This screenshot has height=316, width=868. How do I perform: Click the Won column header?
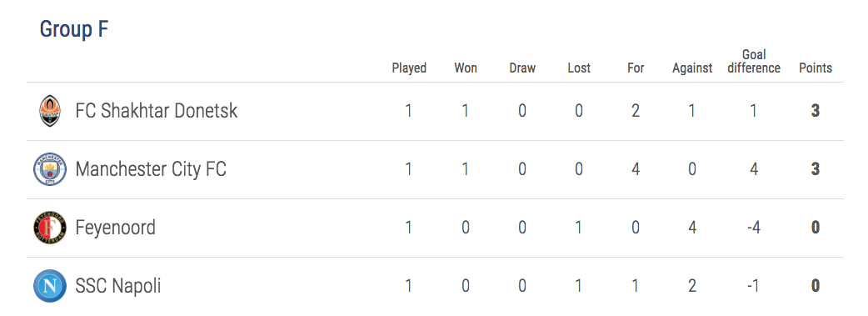pyautogui.click(x=466, y=68)
